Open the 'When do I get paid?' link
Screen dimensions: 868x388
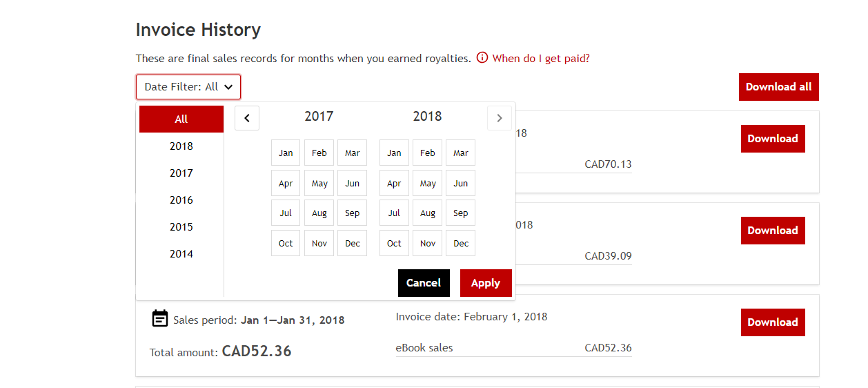point(541,58)
